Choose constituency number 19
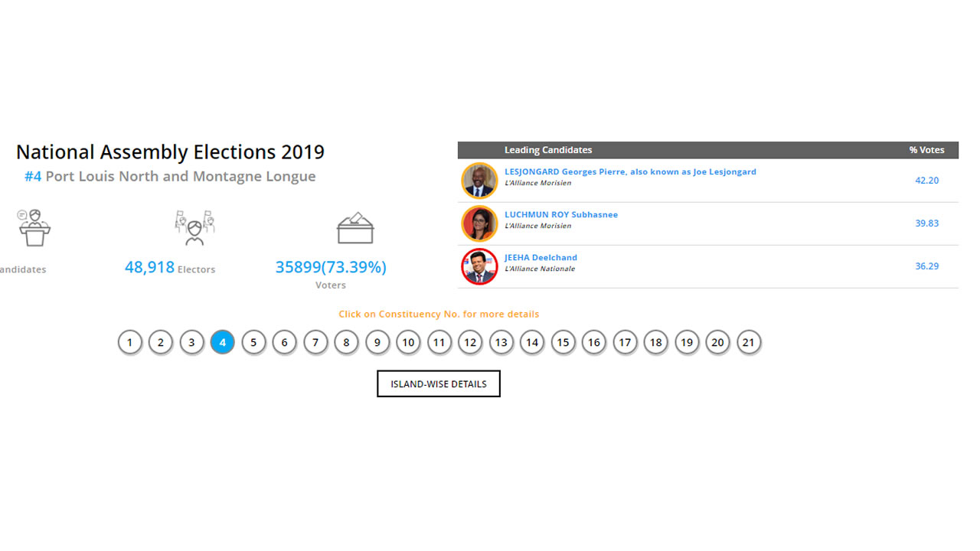 point(687,342)
